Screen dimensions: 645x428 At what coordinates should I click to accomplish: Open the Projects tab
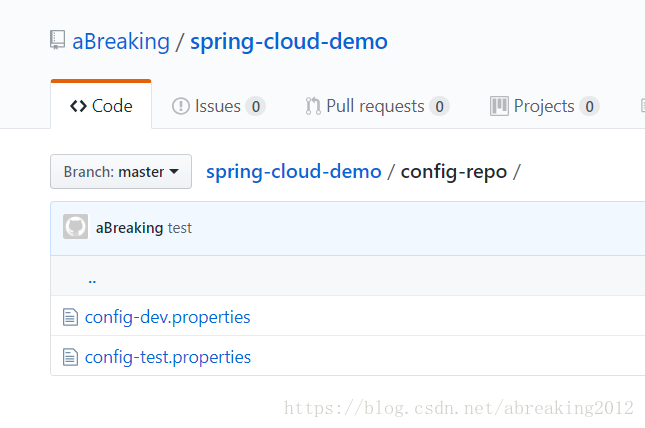coord(545,106)
